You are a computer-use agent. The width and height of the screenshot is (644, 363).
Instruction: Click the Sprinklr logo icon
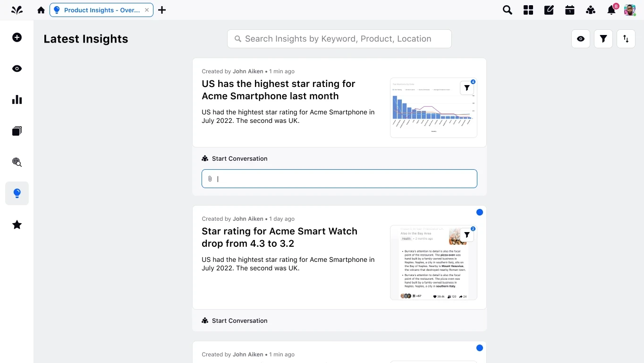[17, 10]
